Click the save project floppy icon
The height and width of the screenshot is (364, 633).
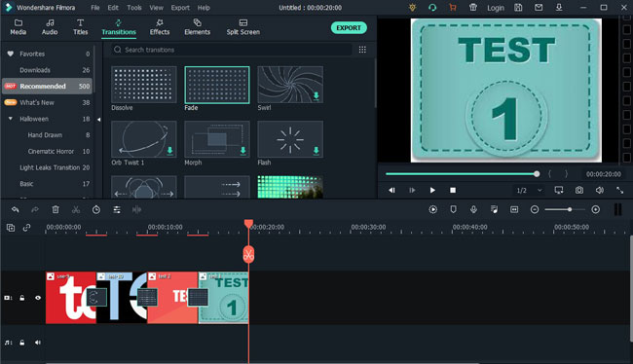pyautogui.click(x=518, y=7)
